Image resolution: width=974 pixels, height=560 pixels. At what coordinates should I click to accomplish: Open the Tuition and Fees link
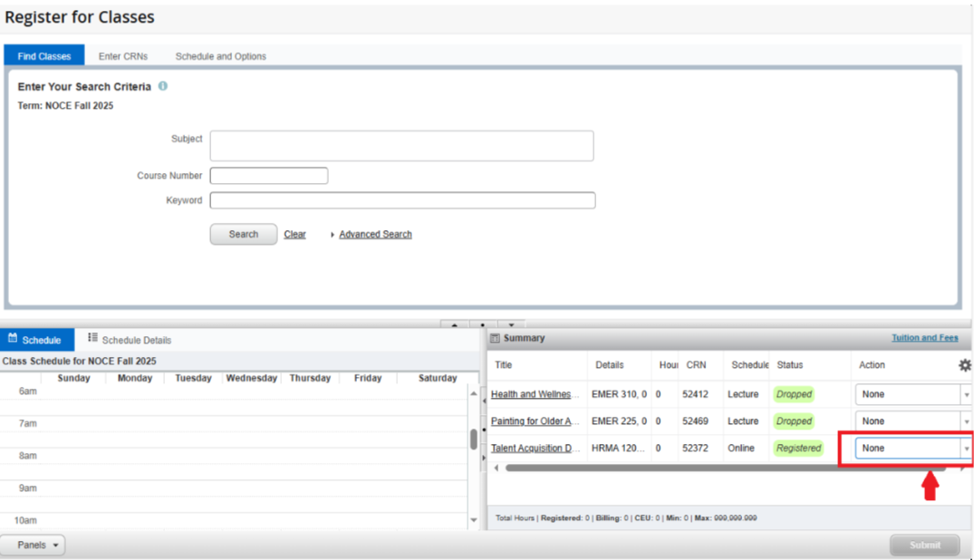(x=924, y=338)
